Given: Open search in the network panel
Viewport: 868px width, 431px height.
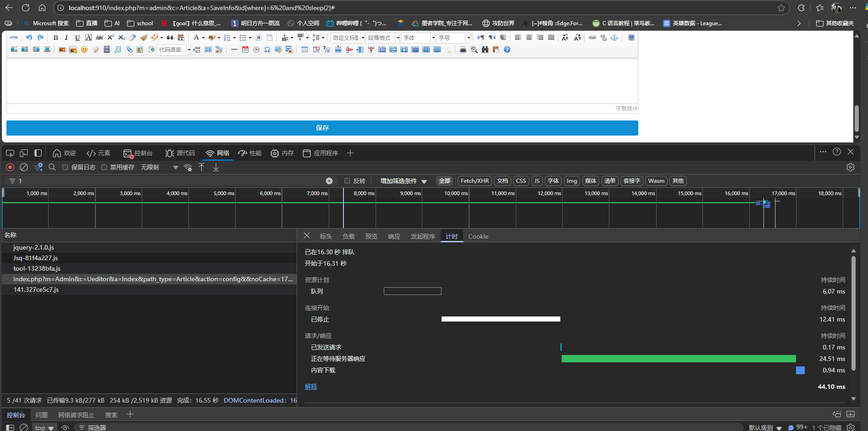Looking at the screenshot, I should 52,167.
